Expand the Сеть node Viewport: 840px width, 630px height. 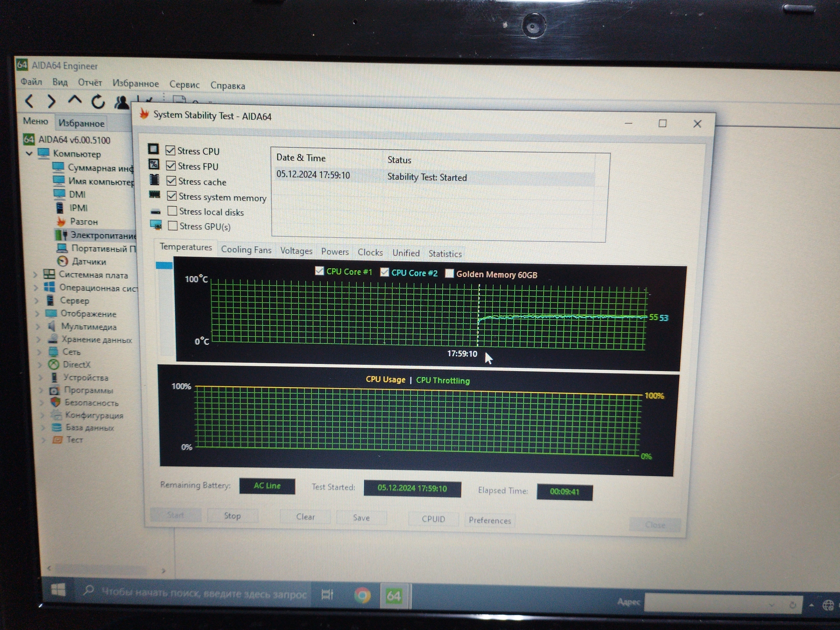click(x=40, y=352)
